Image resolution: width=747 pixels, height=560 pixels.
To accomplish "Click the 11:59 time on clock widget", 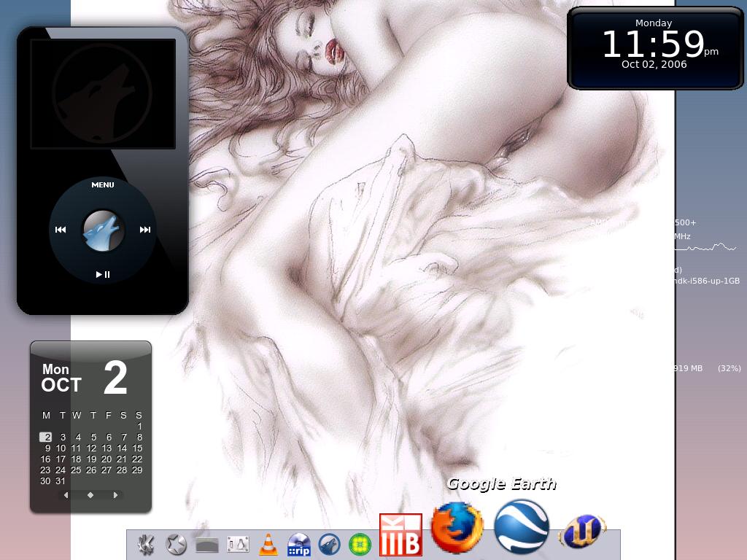I will (x=653, y=44).
